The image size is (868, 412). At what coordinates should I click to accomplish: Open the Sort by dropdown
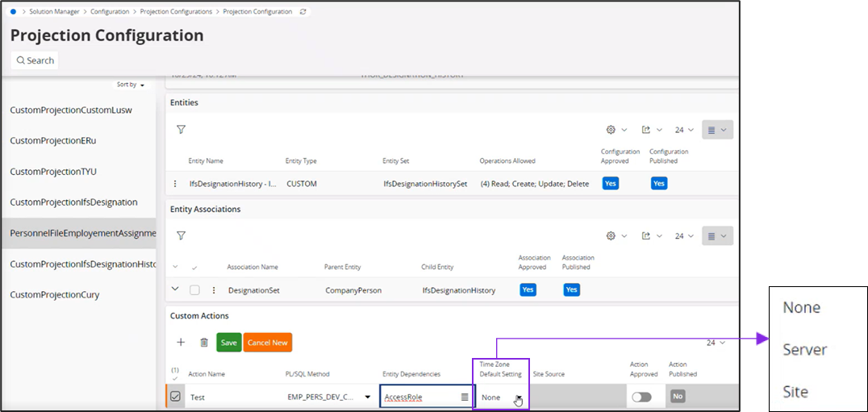(x=131, y=85)
